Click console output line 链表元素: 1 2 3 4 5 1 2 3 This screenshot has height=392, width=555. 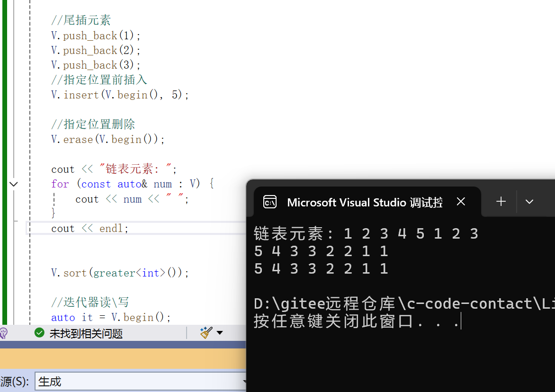[366, 234]
